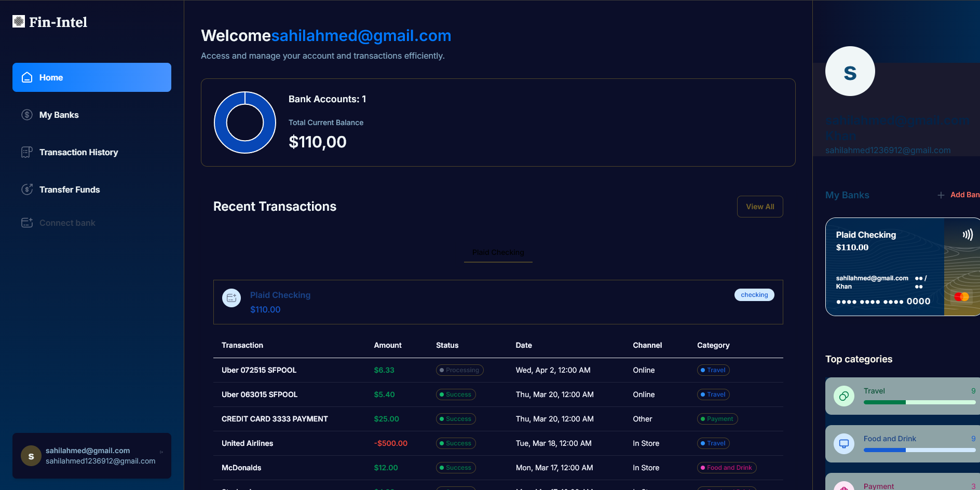The width and height of the screenshot is (980, 490).
Task: Click the Transaction History receipt icon
Action: 27,152
